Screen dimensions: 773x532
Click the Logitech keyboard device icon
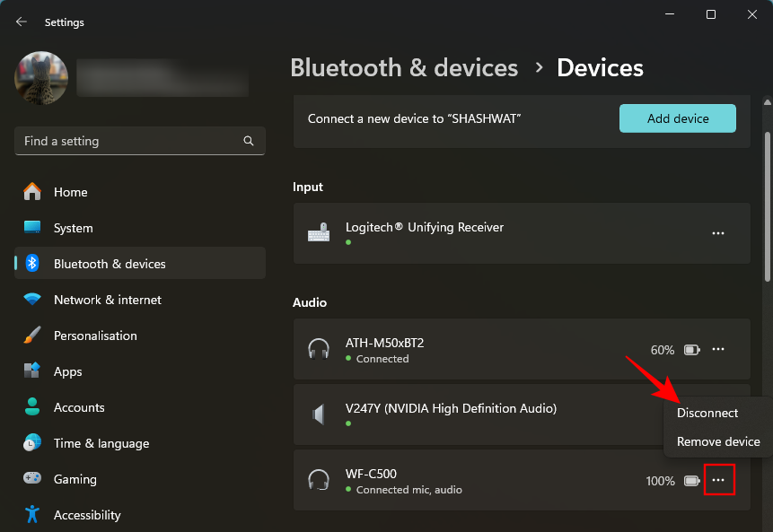tap(319, 232)
